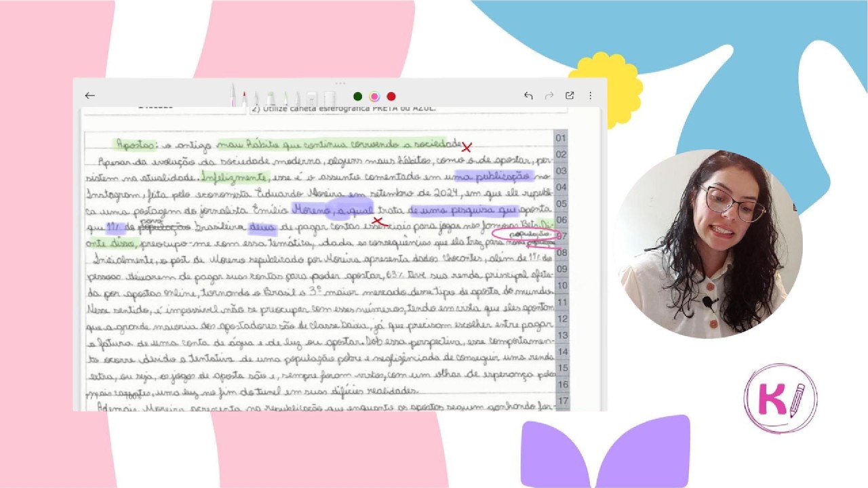Click line number 02 in margin
The width and height of the screenshot is (868, 488).
click(561, 155)
